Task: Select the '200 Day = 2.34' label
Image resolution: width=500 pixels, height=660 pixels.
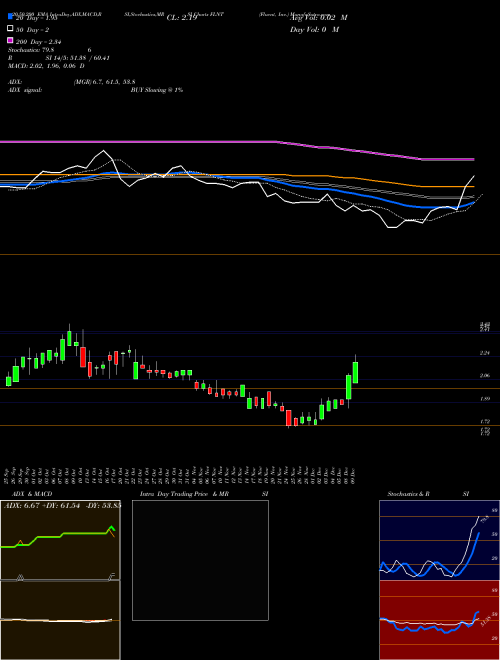Action: (39, 42)
